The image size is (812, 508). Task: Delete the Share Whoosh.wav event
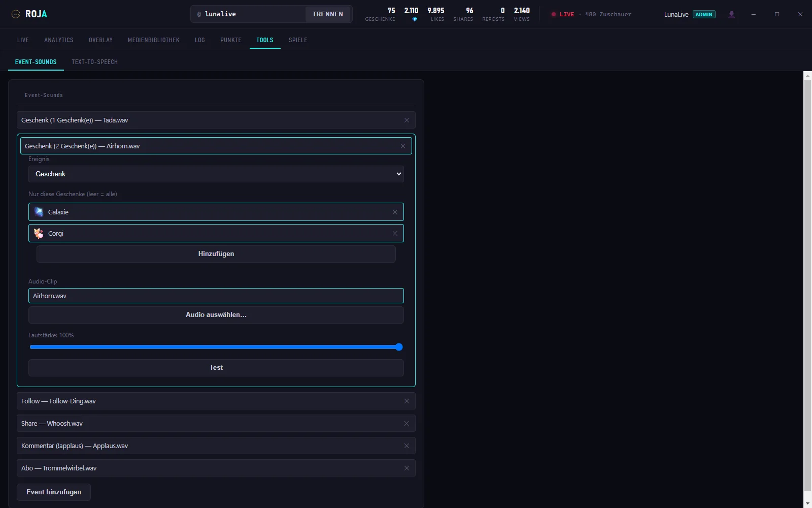pyautogui.click(x=407, y=424)
